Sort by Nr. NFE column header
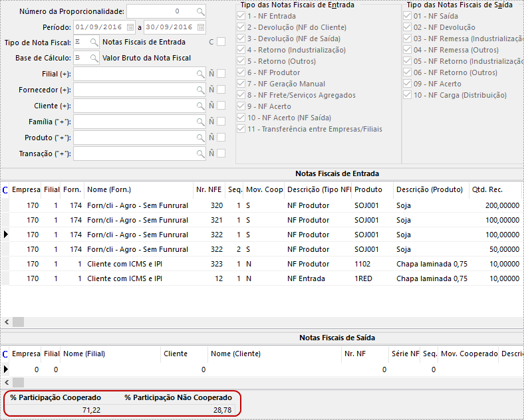 [x=209, y=189]
